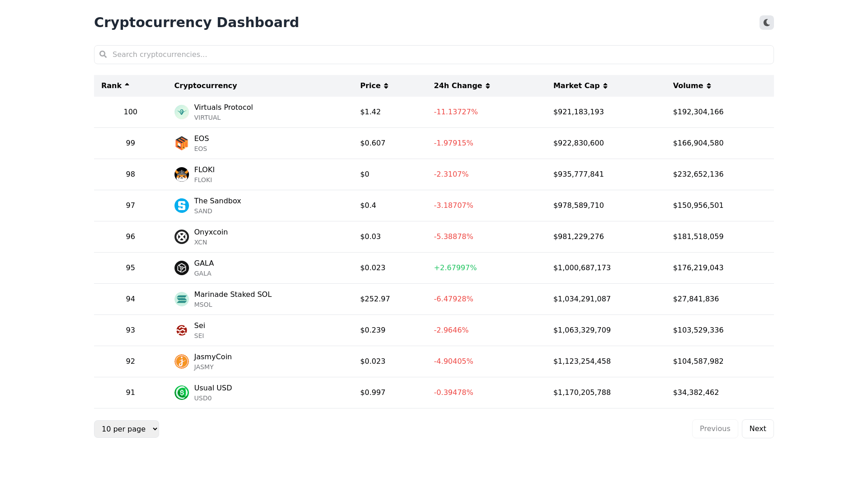Click The Sandbox coin logo
The width and height of the screenshot is (868, 488).
click(181, 206)
